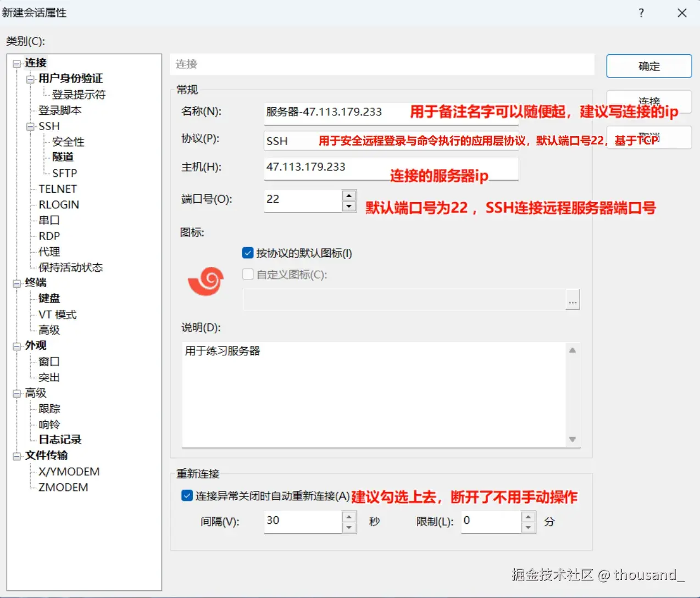Increase reconnect limit with up arrow
The width and height of the screenshot is (700, 598).
pos(528,516)
